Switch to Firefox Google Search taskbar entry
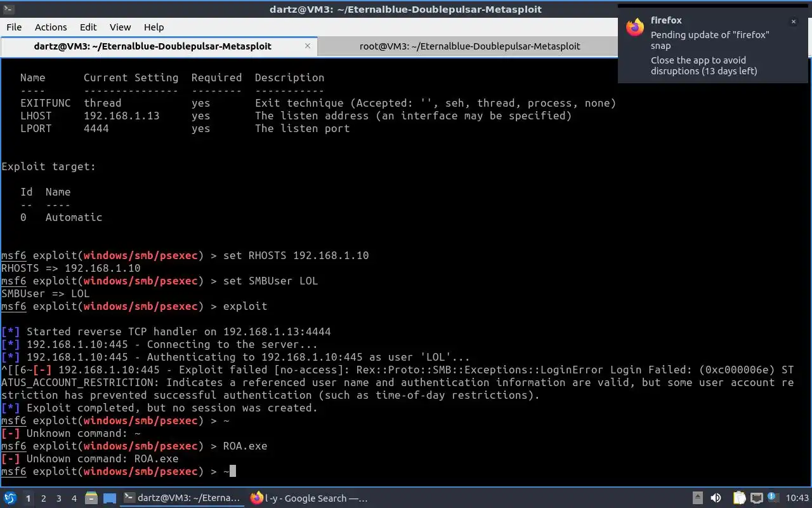This screenshot has width=812, height=508. (x=310, y=498)
